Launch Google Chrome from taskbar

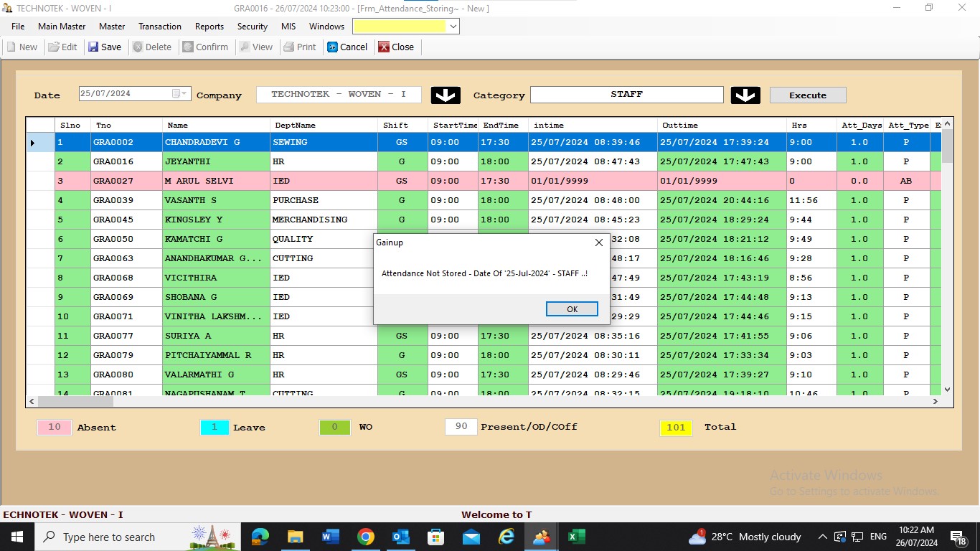[365, 537]
